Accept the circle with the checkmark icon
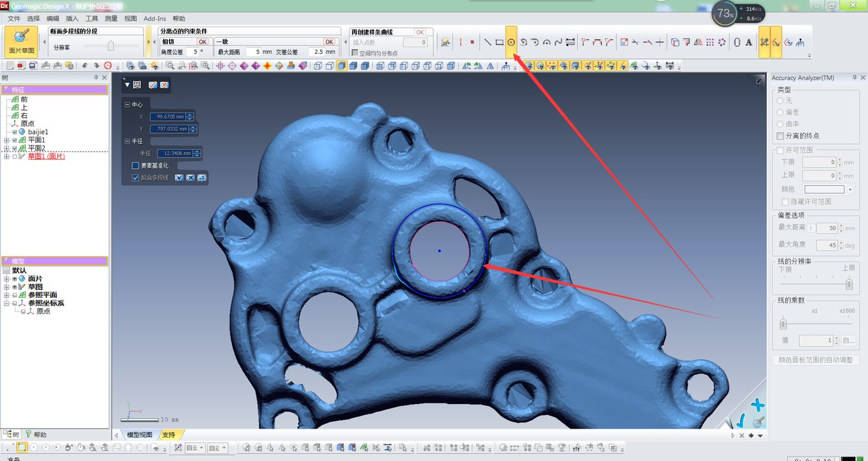 153,85
